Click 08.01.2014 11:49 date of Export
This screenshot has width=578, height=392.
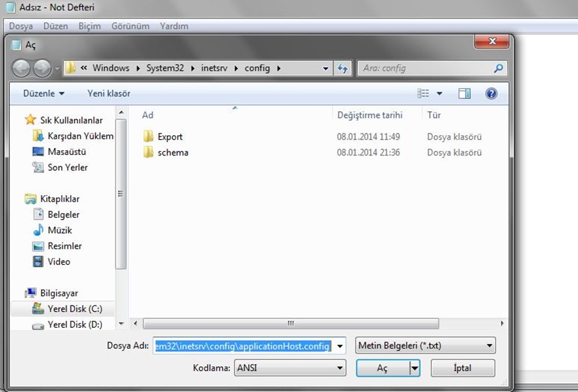pyautogui.click(x=368, y=137)
